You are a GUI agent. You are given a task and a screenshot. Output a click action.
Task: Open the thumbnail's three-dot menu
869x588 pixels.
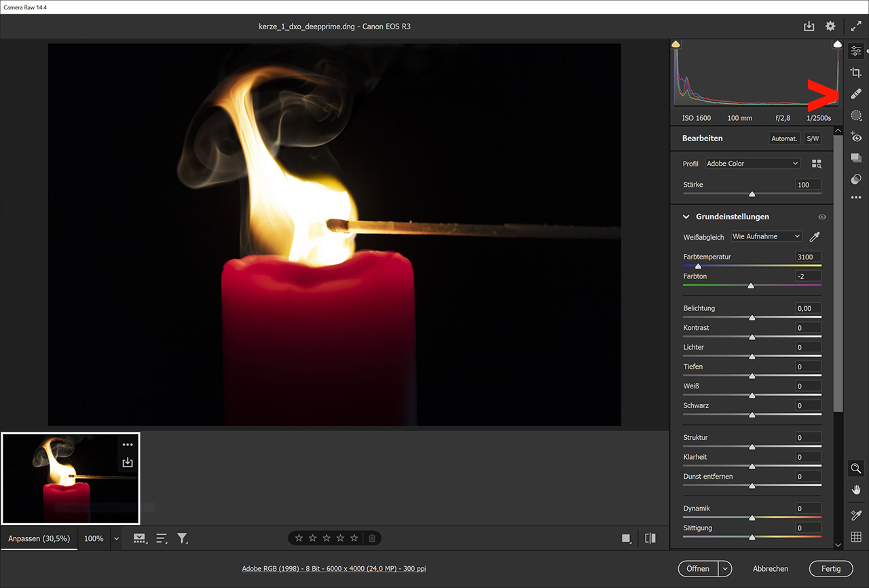tap(128, 445)
